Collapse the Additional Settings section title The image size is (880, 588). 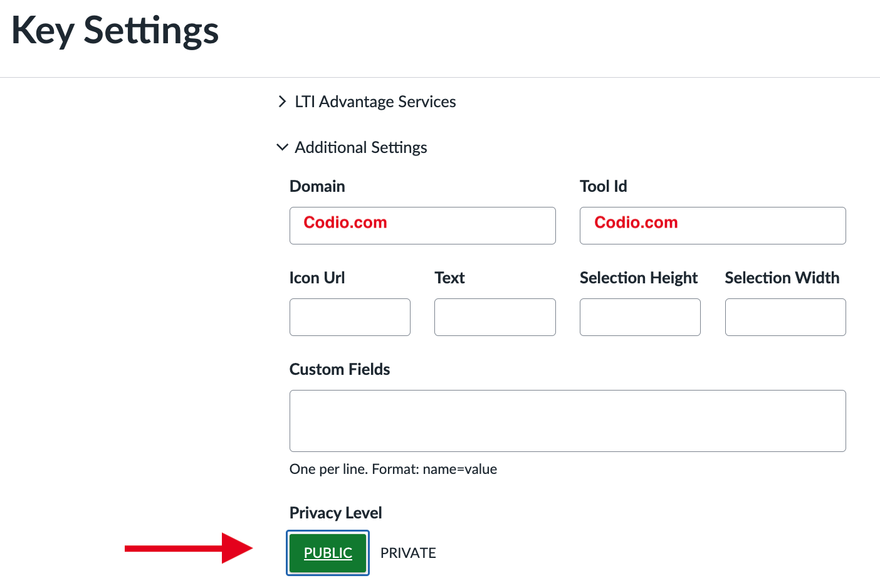tap(360, 147)
